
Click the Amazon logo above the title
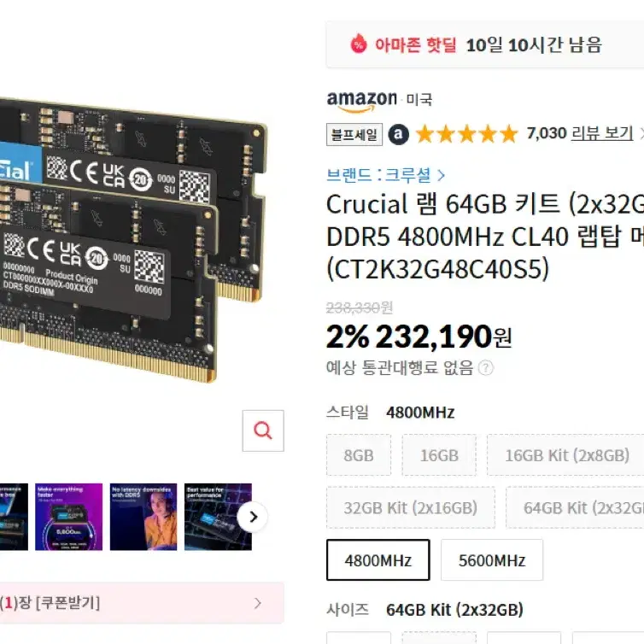362,101
